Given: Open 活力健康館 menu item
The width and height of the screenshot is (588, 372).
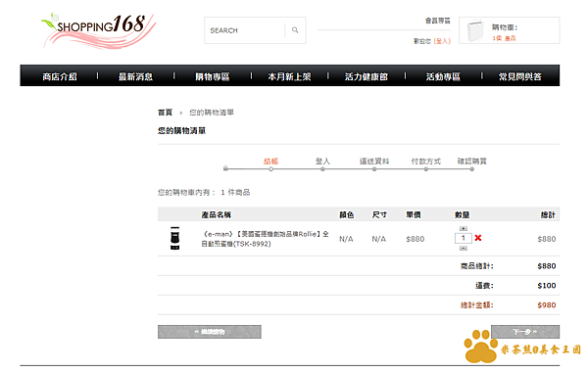Looking at the screenshot, I should (x=367, y=76).
